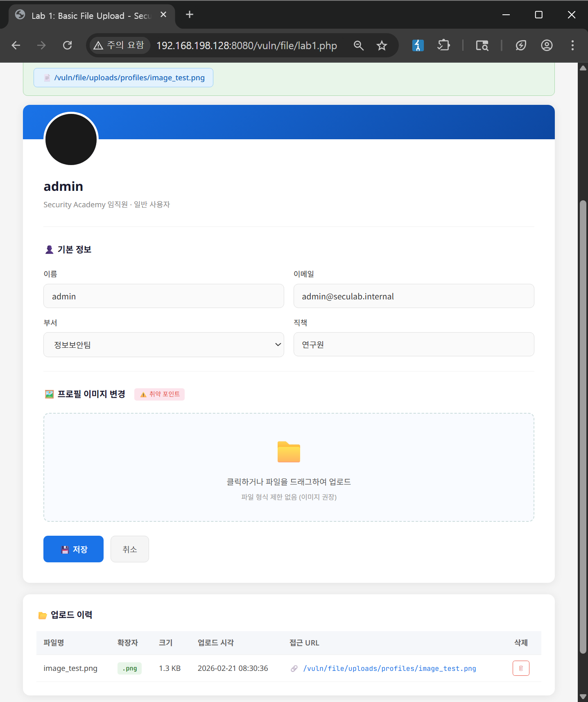
Task: Open a new browser tab
Action: tap(189, 15)
